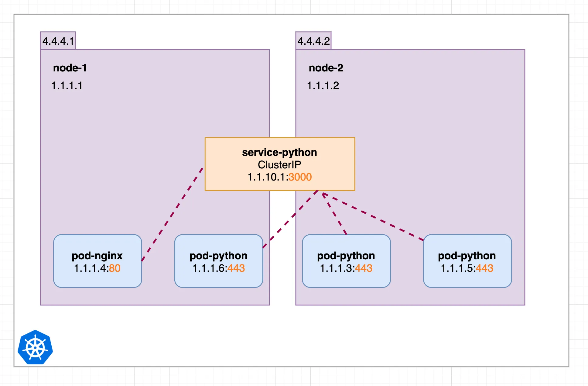This screenshot has height=386, width=588.
Task: Click the 4.4.4.2 address tab
Action: [x=313, y=41]
